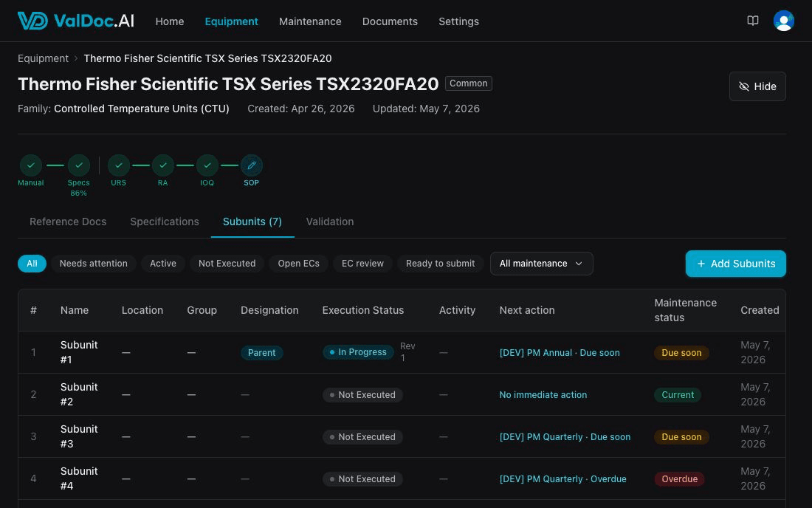
Task: Click the SOP step pencil icon
Action: tap(251, 165)
